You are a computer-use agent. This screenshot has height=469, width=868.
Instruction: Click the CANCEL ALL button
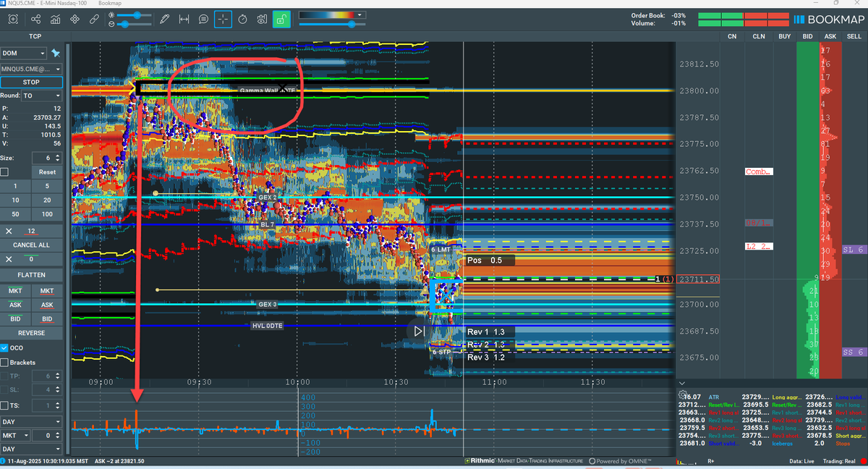tap(30, 245)
